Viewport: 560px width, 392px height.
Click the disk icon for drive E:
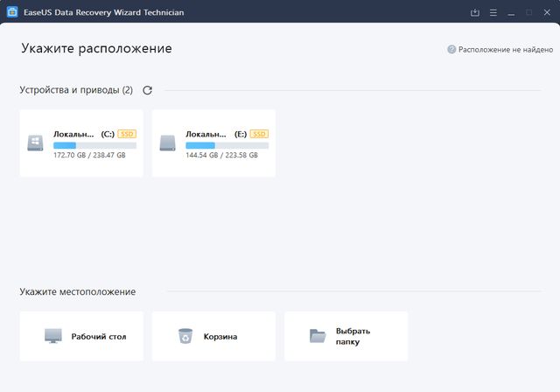[168, 143]
